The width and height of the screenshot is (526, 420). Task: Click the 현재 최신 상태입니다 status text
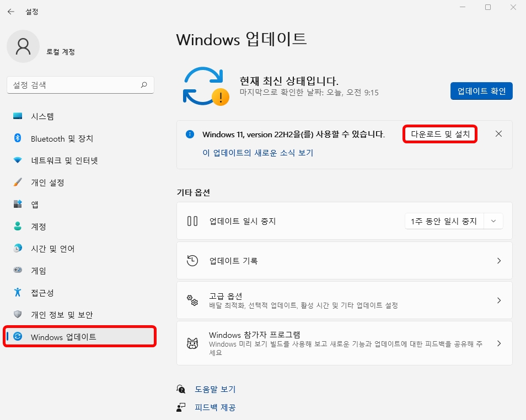pos(289,81)
